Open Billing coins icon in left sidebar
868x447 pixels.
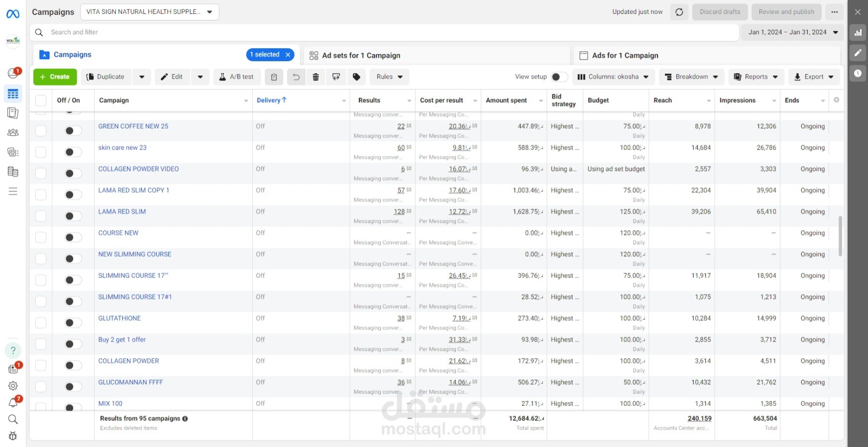pyautogui.click(x=13, y=172)
